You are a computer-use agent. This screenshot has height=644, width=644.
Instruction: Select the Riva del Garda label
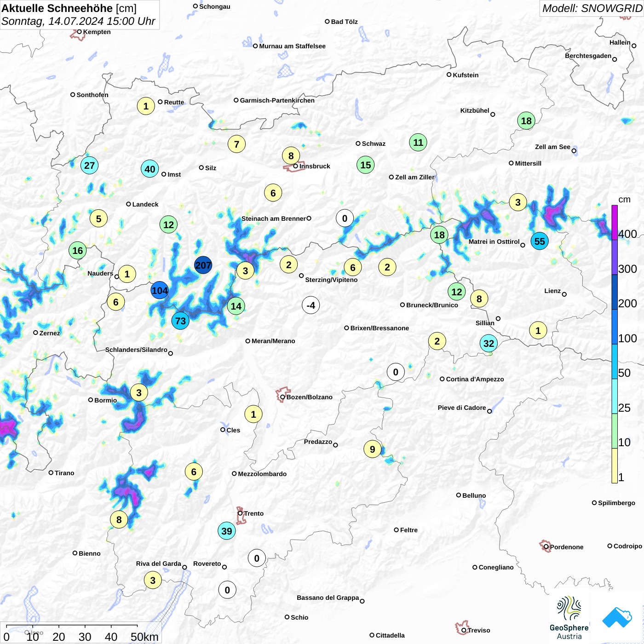coord(159,563)
